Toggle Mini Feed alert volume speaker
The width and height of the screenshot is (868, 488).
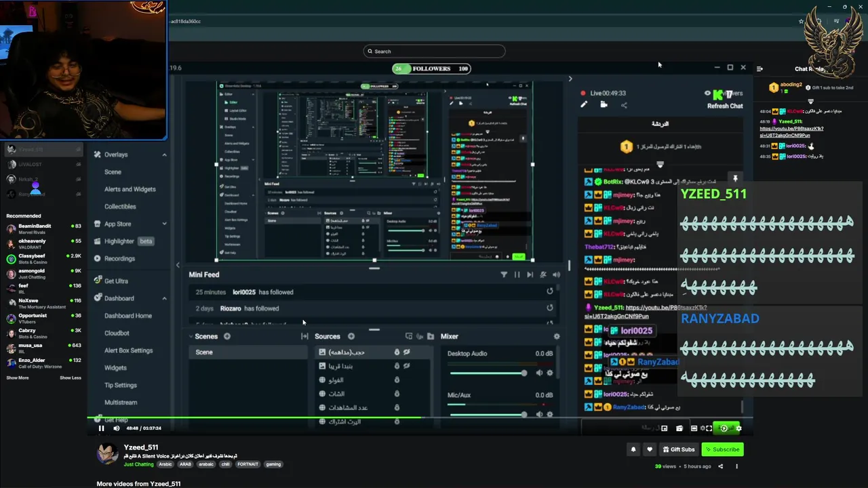tap(556, 274)
